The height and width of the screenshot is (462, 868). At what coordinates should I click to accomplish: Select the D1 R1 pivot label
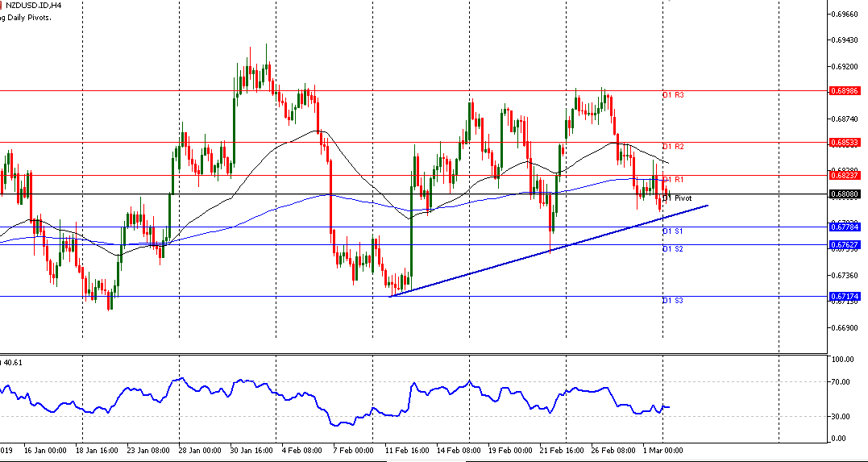[x=673, y=180]
